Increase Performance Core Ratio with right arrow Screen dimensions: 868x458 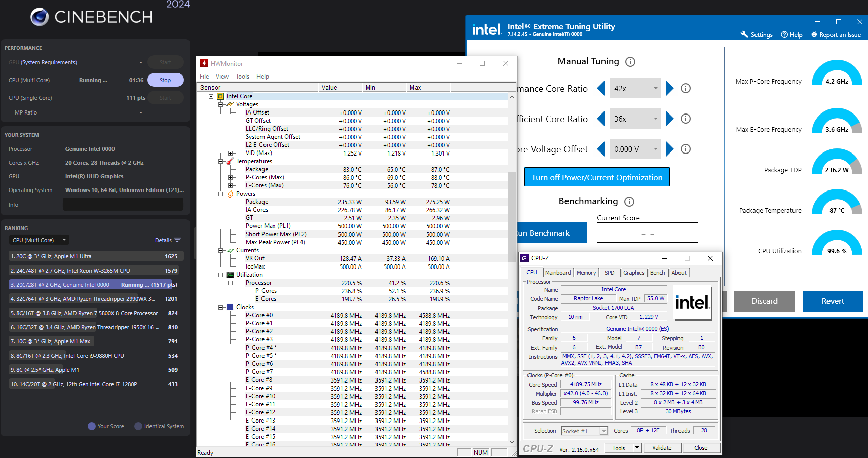pos(669,88)
